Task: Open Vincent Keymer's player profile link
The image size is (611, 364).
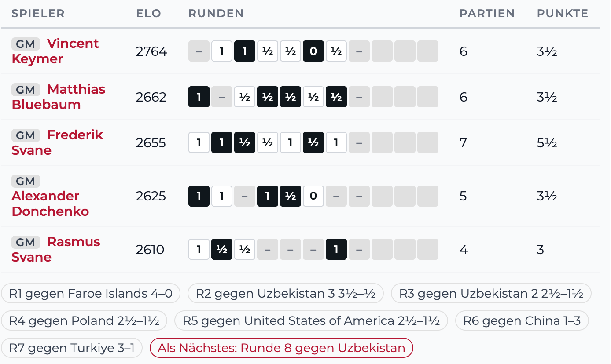Action: click(x=55, y=51)
